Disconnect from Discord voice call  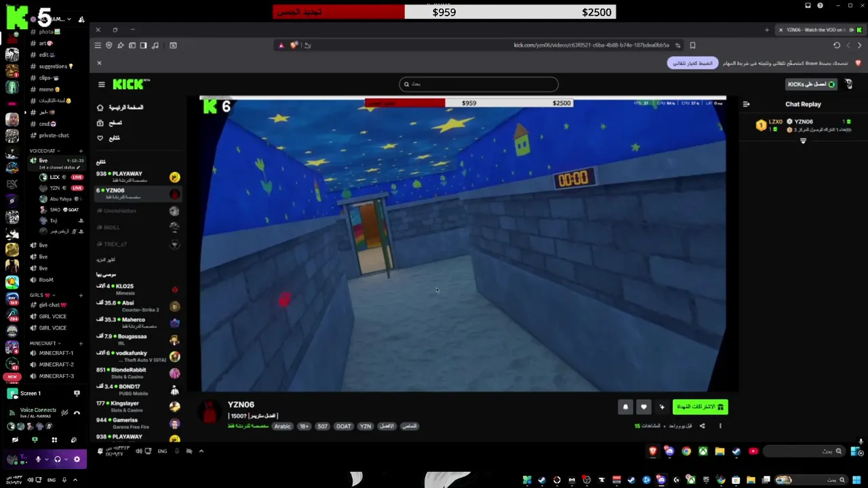pos(77,413)
